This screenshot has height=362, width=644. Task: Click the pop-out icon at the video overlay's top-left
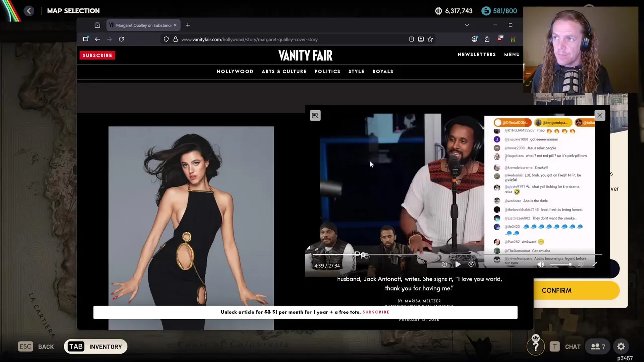coord(315,116)
